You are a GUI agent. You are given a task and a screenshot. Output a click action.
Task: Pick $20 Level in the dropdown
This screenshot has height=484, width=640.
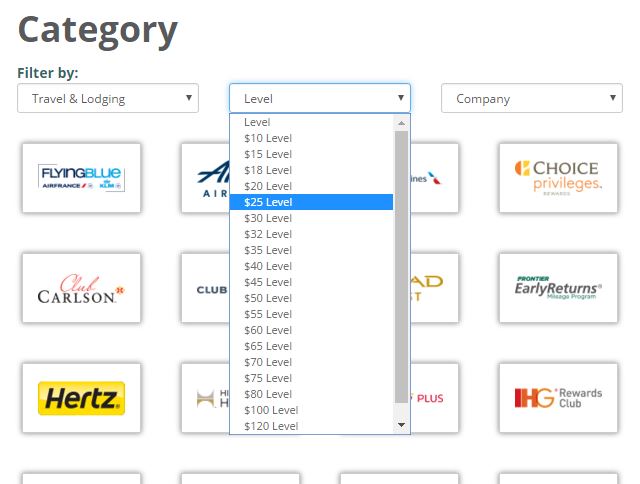(x=311, y=186)
